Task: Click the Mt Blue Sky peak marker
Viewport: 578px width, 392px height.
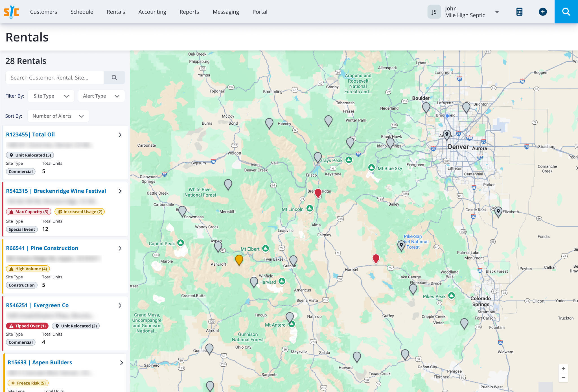Action: coord(372,168)
